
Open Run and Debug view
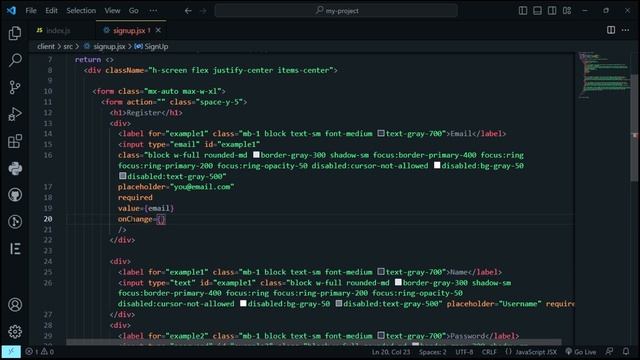pyautogui.click(x=15, y=114)
